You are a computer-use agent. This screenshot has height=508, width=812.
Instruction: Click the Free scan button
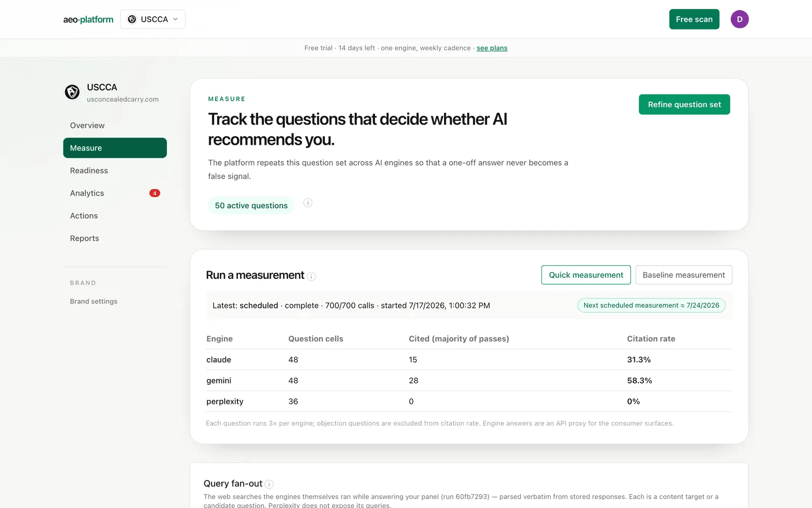pos(694,19)
